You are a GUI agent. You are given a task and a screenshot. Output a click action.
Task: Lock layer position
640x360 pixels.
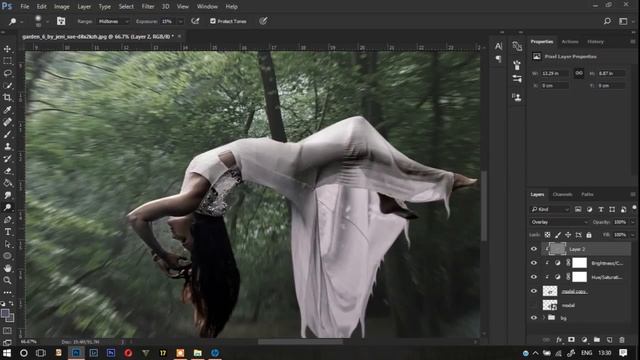568,235
